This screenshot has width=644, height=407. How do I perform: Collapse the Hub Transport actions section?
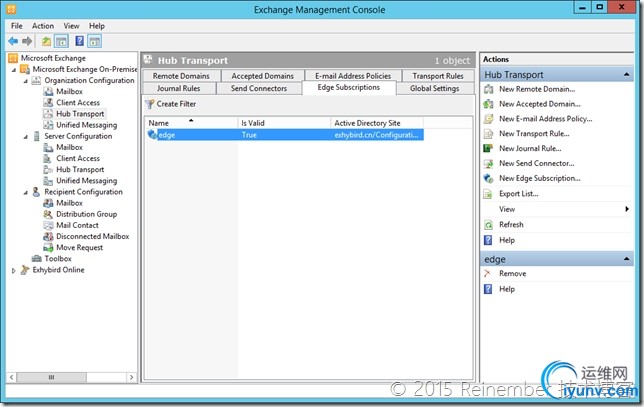(626, 74)
